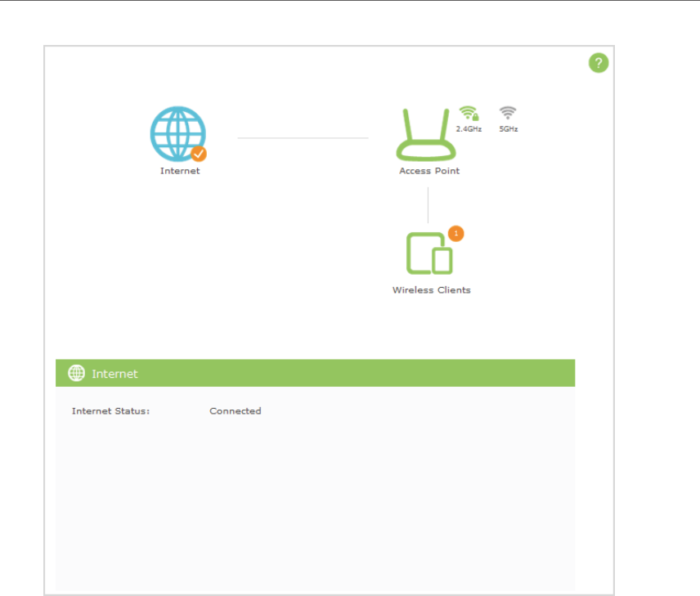This screenshot has width=700, height=596.
Task: Click the 2.4GHz wireless signal icon
Action: coord(469,114)
